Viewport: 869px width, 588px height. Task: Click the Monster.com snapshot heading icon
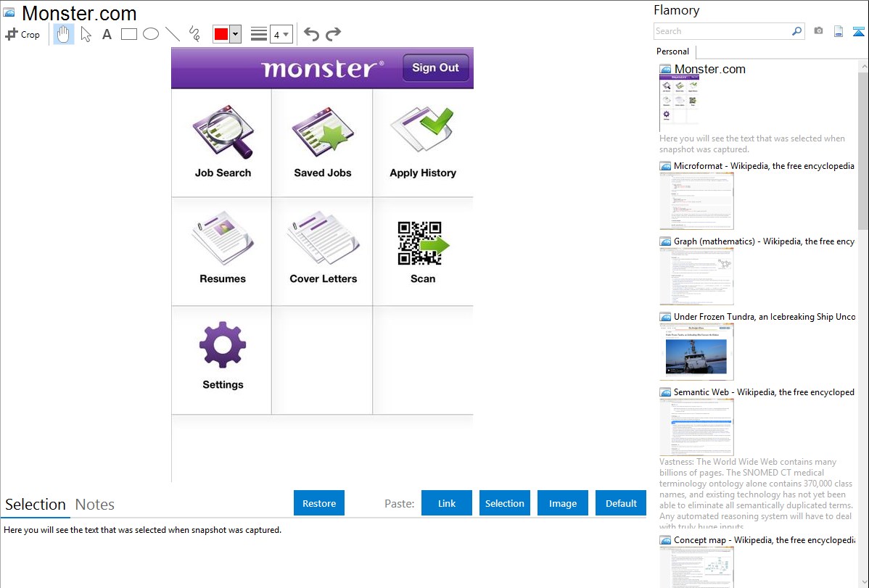tap(665, 70)
